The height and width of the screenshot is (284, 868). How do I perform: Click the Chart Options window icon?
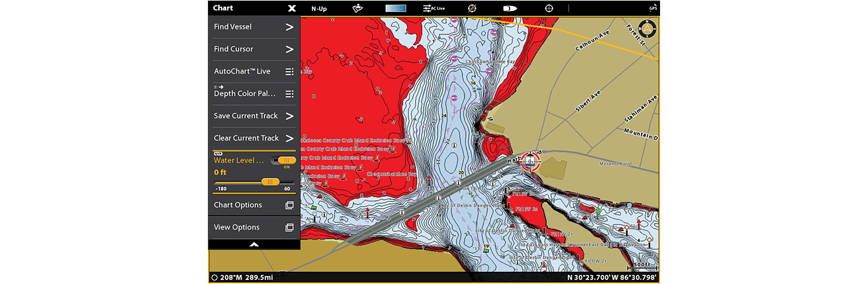289,205
